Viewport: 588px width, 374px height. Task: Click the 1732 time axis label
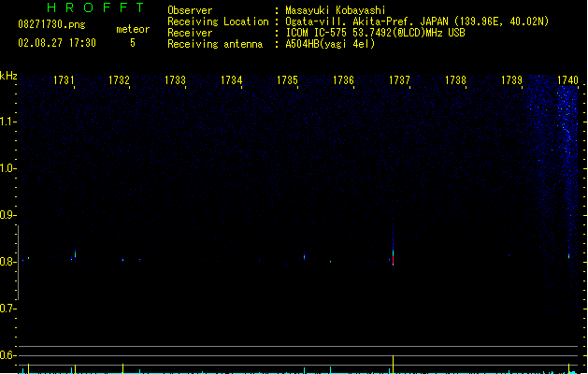(119, 80)
